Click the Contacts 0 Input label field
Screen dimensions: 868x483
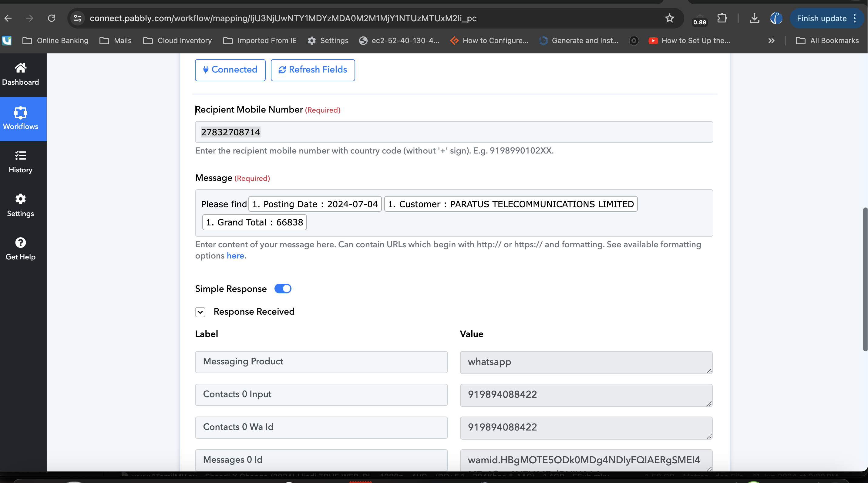point(321,394)
